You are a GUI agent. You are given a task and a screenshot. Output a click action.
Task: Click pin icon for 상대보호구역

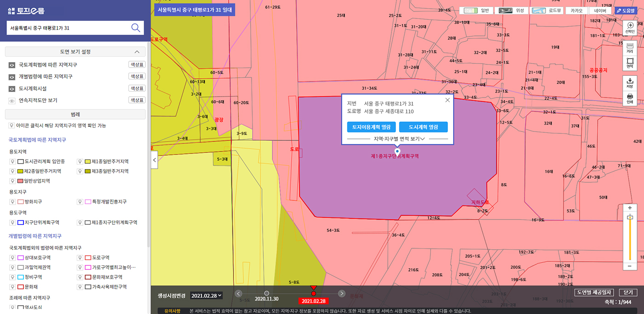12,257
